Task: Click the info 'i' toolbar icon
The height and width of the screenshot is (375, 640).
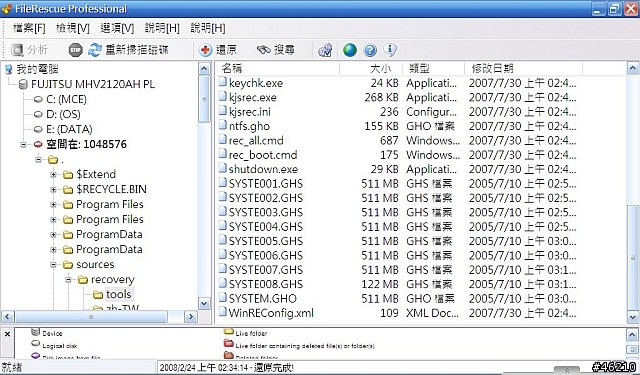Action: 390,50
